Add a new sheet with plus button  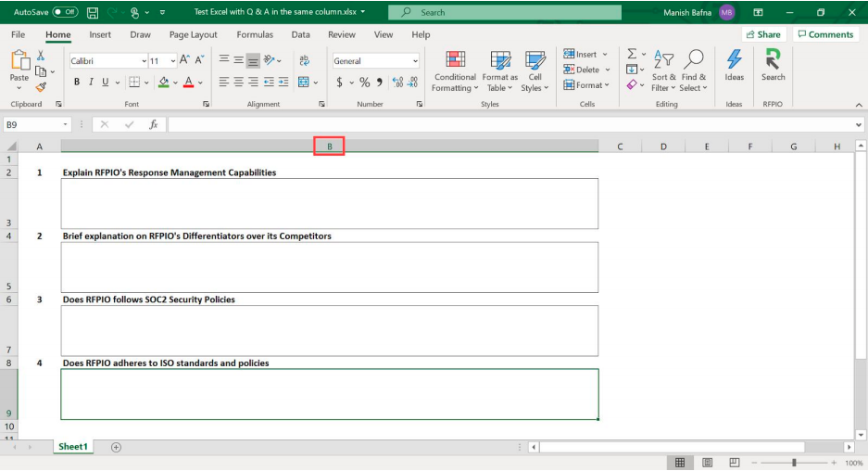[x=116, y=447]
